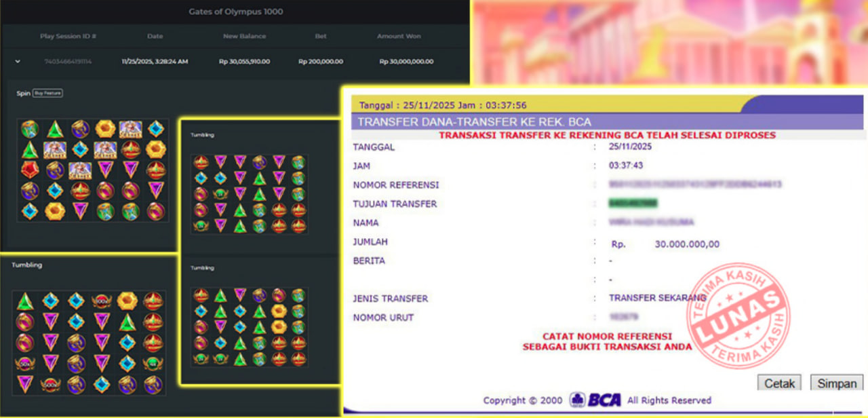Click the green highlighted Tujuan Transfer account number
868x418 pixels.
pos(633,204)
